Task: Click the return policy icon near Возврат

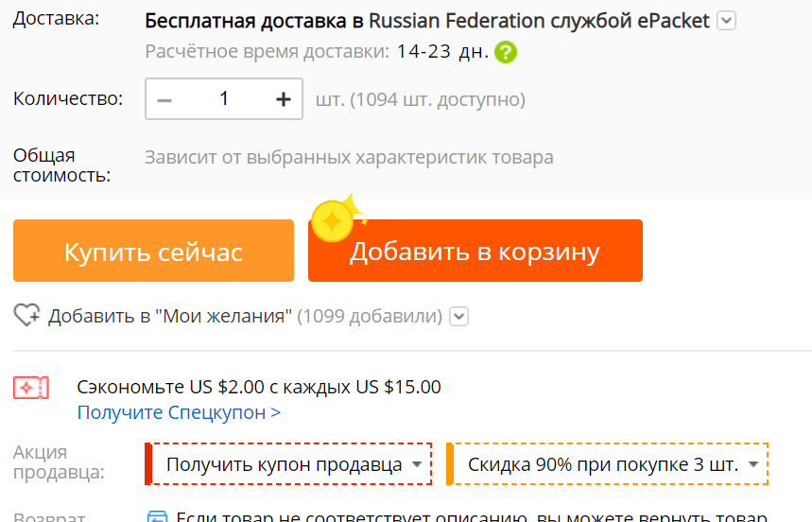Action: (158, 516)
